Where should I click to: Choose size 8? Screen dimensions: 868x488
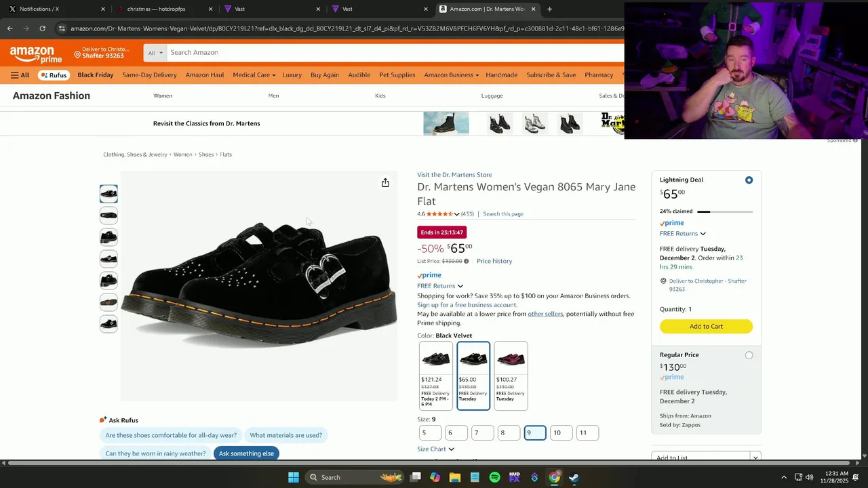coord(509,432)
